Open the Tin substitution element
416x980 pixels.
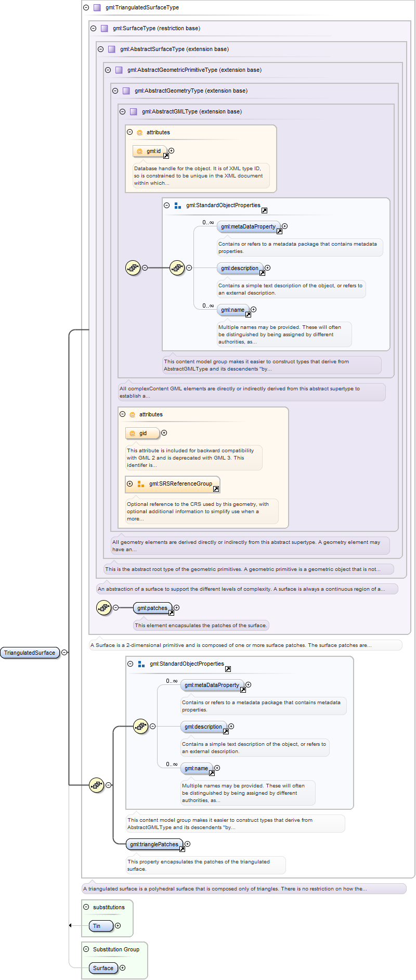click(x=101, y=926)
